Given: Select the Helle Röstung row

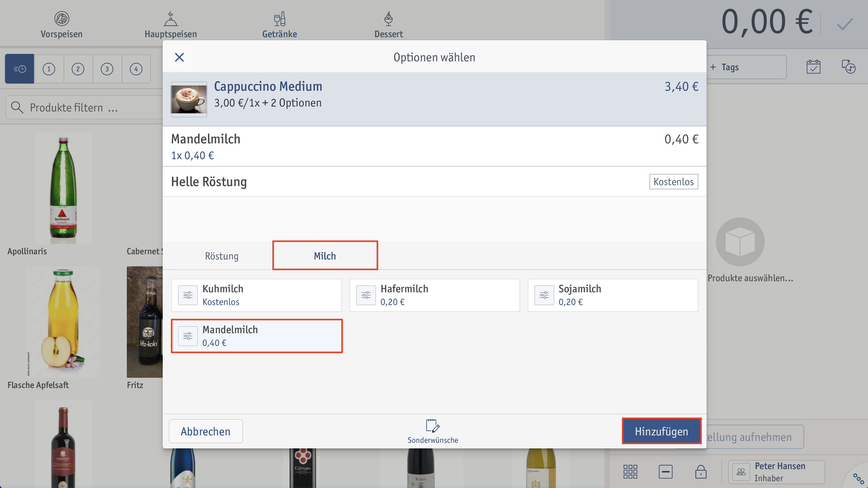Looking at the screenshot, I should tap(434, 181).
